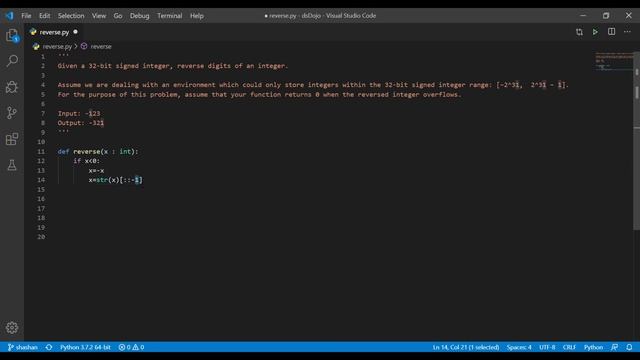This screenshot has width=640, height=360.
Task: Click 'Input: -123' comment line
Action: pyautogui.click(x=79, y=113)
